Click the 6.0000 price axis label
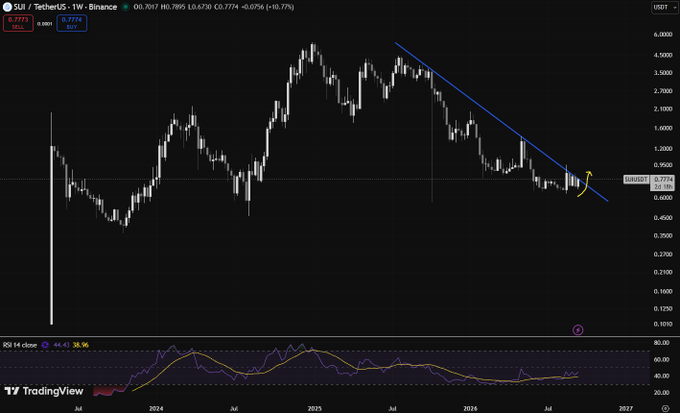The height and width of the screenshot is (413, 680). click(663, 35)
